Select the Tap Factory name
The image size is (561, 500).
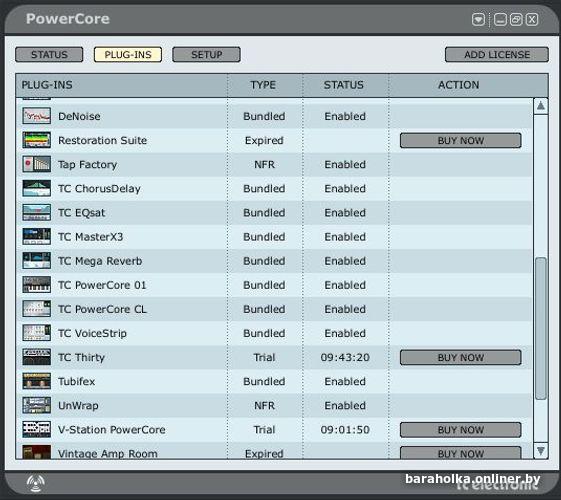(88, 165)
